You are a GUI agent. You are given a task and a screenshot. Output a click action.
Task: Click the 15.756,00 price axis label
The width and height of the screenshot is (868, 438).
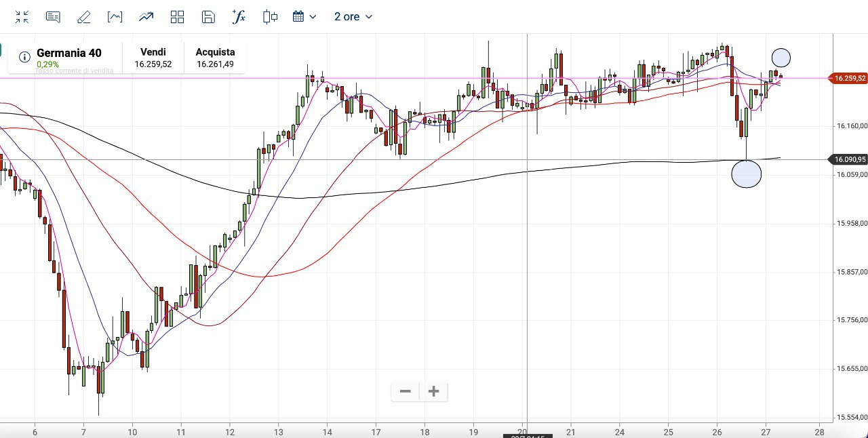[x=852, y=320]
